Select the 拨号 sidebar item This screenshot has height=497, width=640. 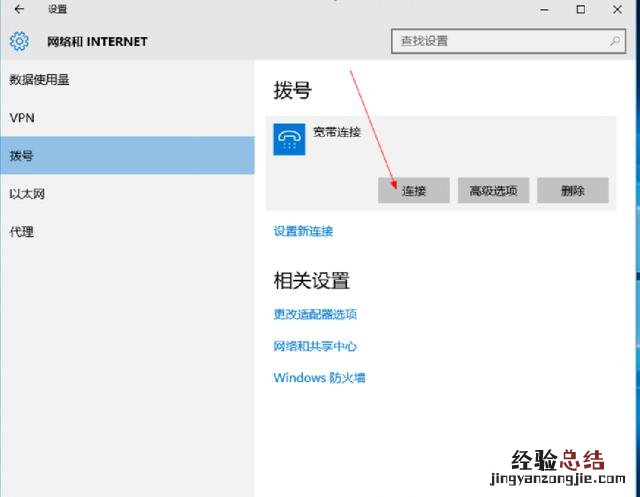(x=22, y=156)
